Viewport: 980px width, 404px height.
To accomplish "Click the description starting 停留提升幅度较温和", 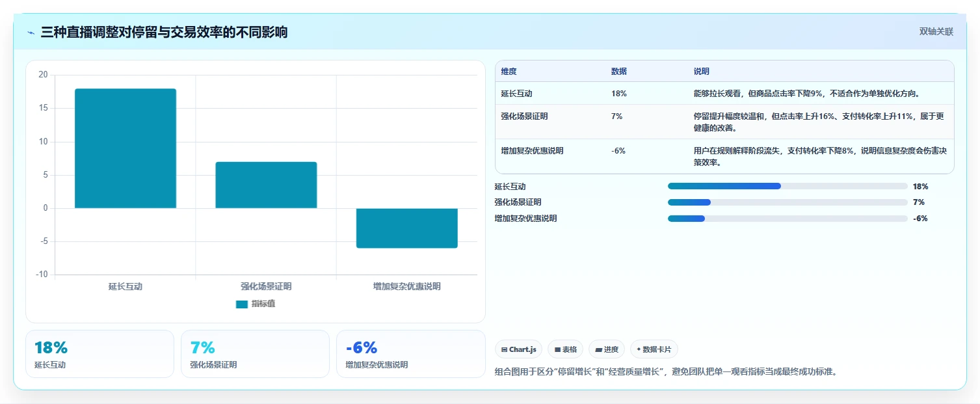I will 819,122.
